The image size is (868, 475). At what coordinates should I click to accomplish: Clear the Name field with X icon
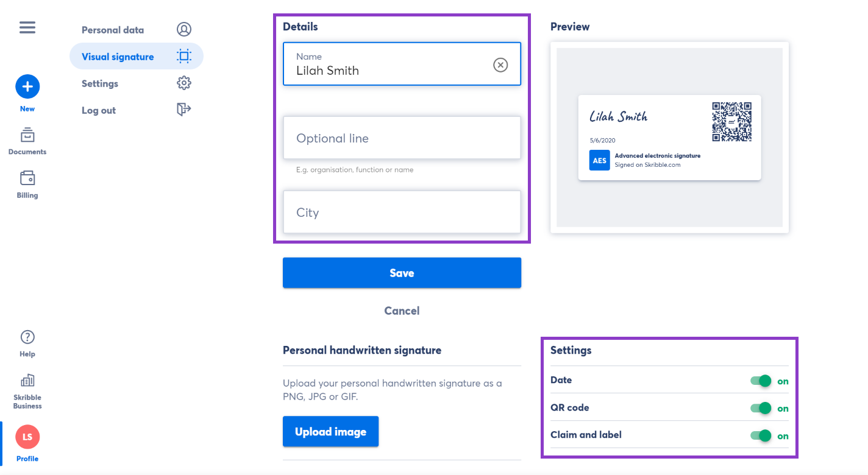tap(500, 65)
